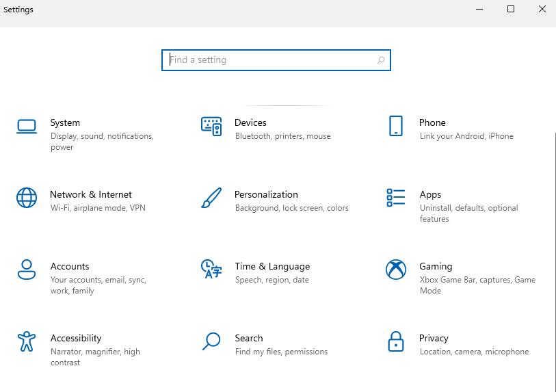The width and height of the screenshot is (556, 392).
Task: Select the Network & Internet globe icon
Action: tap(27, 198)
